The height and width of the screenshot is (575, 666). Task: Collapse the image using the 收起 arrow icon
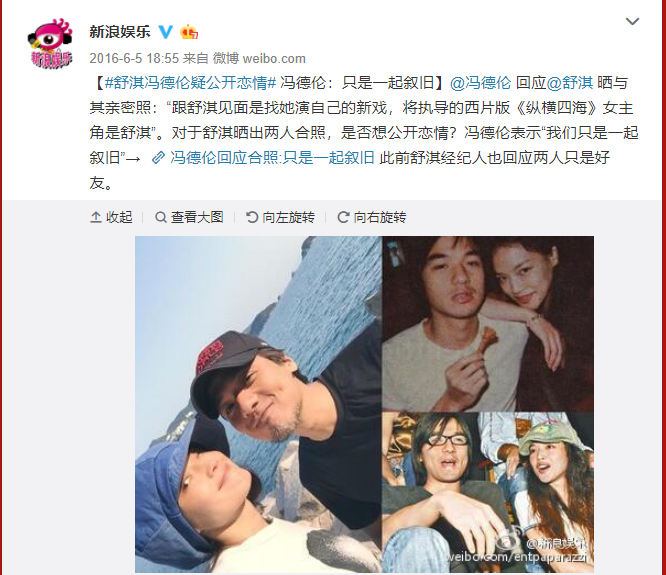point(96,217)
